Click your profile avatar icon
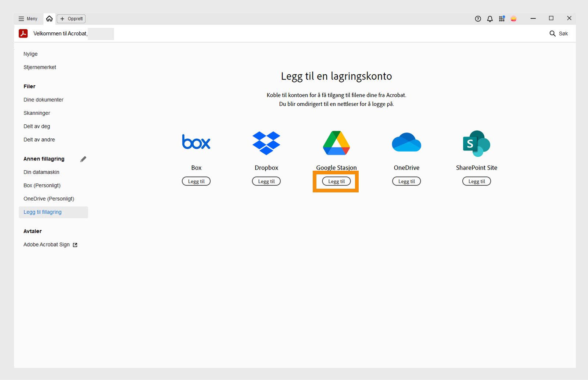The height and width of the screenshot is (380, 588). (x=513, y=19)
